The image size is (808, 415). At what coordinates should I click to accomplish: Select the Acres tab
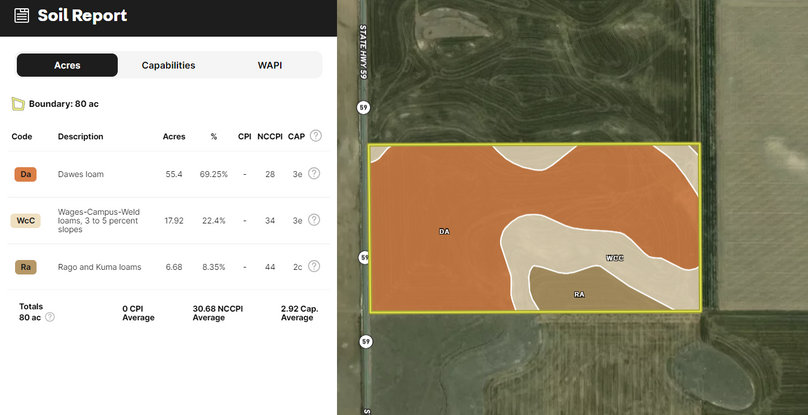[x=67, y=65]
